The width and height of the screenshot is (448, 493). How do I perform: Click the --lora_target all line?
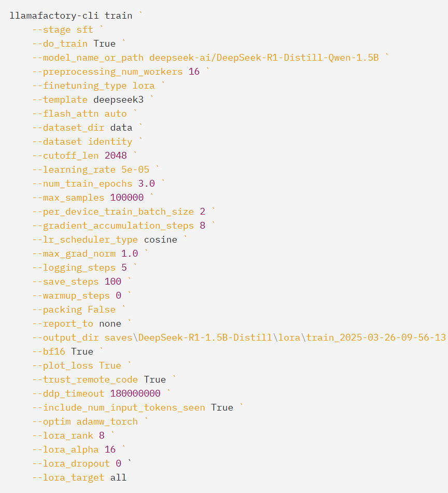79,477
